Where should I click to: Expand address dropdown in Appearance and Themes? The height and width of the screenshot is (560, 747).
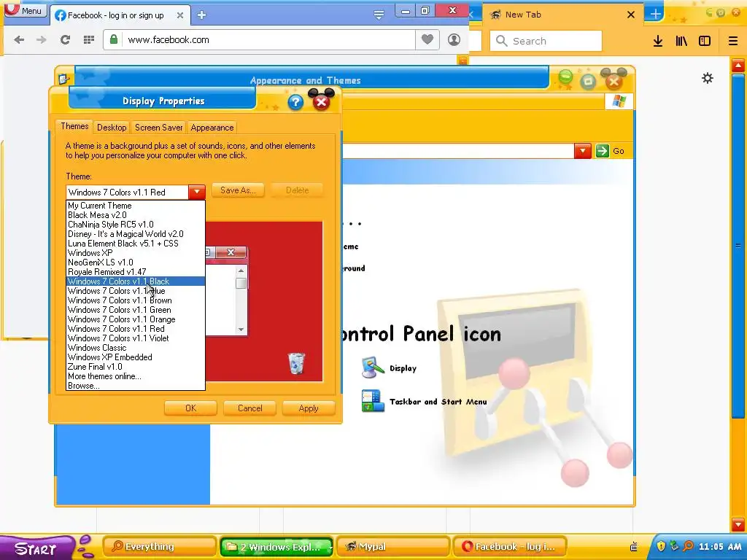click(583, 151)
